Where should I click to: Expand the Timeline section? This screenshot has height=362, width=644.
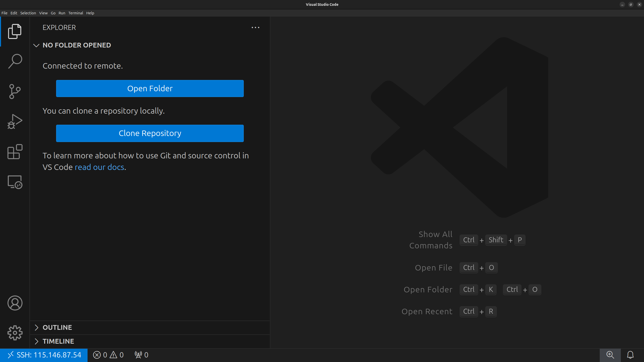58,341
